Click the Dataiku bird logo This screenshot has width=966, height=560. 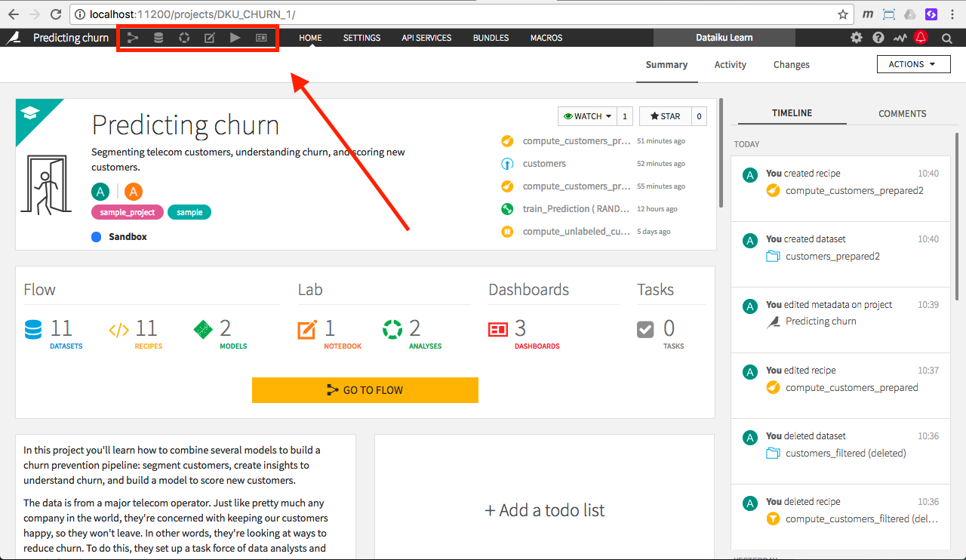[x=14, y=38]
